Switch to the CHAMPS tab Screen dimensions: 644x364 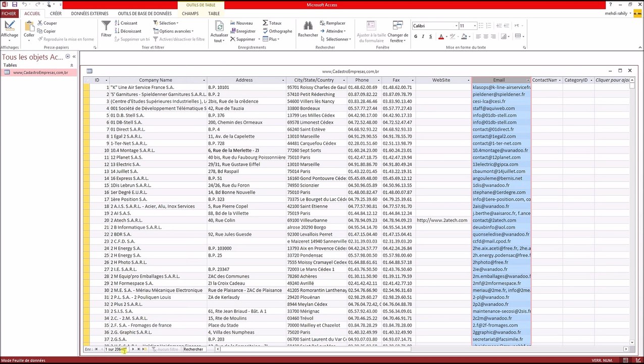click(190, 14)
